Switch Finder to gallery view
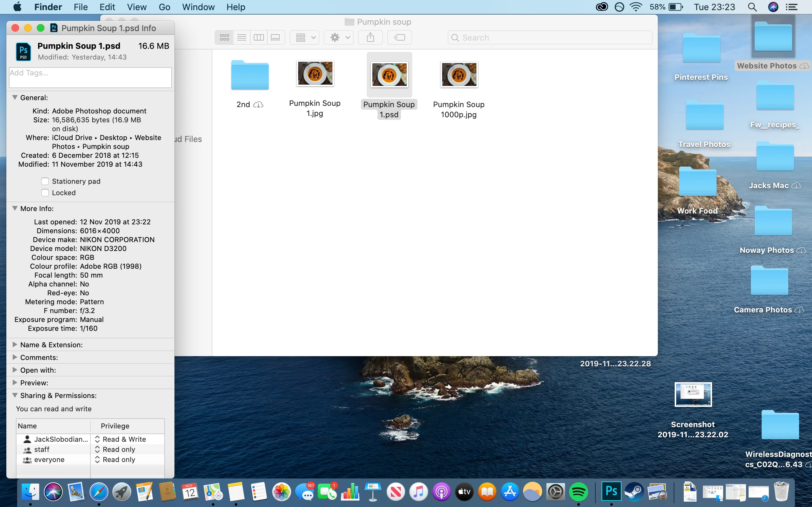 275,37
